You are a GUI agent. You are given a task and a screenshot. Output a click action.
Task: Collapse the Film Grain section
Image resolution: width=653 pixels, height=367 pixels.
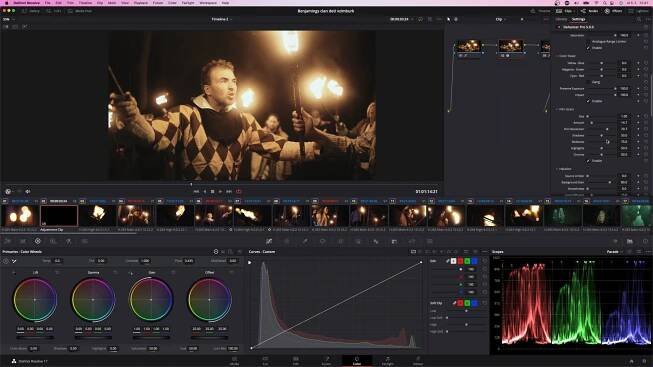coord(557,109)
